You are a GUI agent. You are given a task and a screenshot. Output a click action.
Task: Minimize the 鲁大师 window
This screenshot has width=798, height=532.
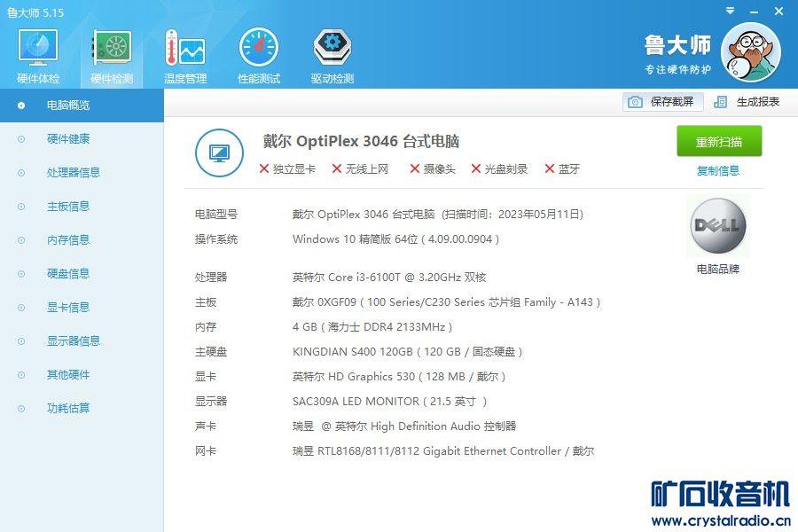pyautogui.click(x=755, y=12)
